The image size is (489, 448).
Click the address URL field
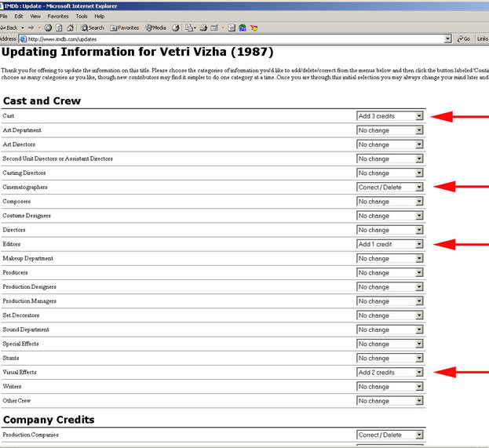pyautogui.click(x=232, y=39)
